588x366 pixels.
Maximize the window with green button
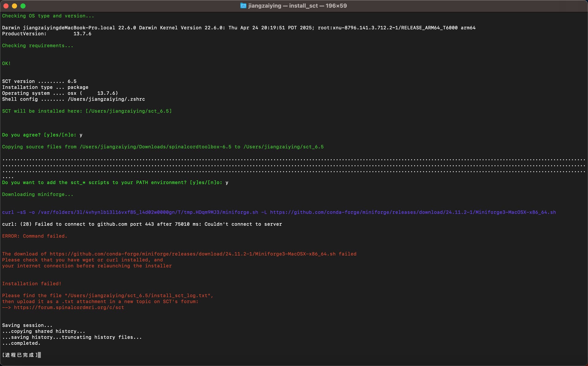23,6
